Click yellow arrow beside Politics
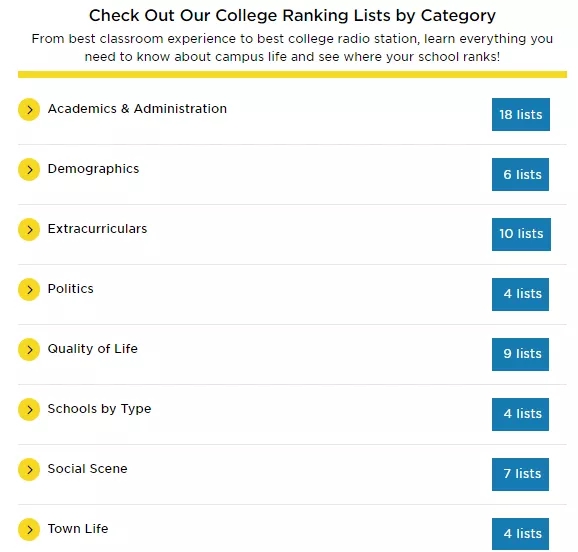The image size is (578, 552). click(29, 289)
